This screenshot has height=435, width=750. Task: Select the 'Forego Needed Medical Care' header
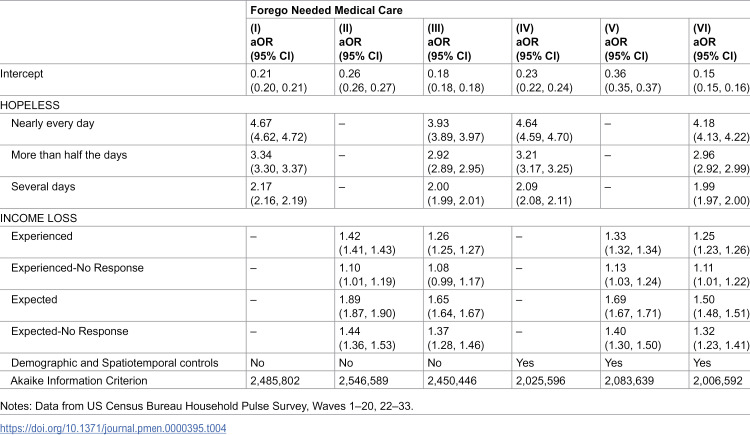[x=326, y=10]
